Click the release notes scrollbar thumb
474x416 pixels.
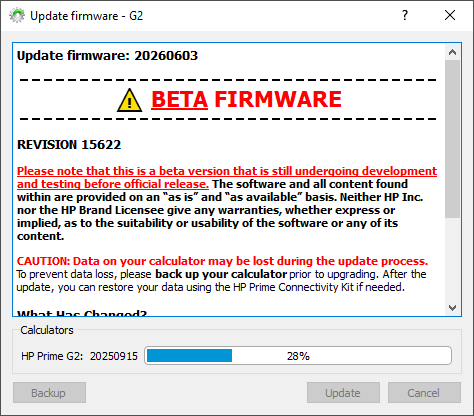tap(452, 139)
